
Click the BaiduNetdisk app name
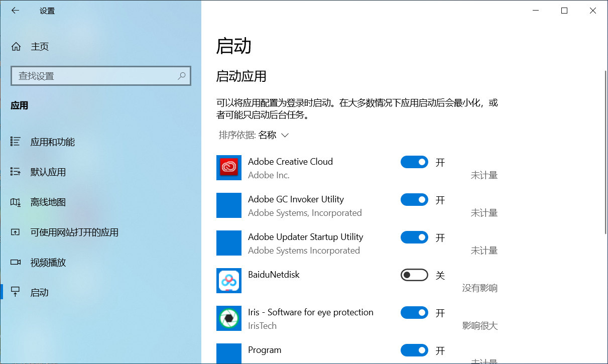click(274, 275)
